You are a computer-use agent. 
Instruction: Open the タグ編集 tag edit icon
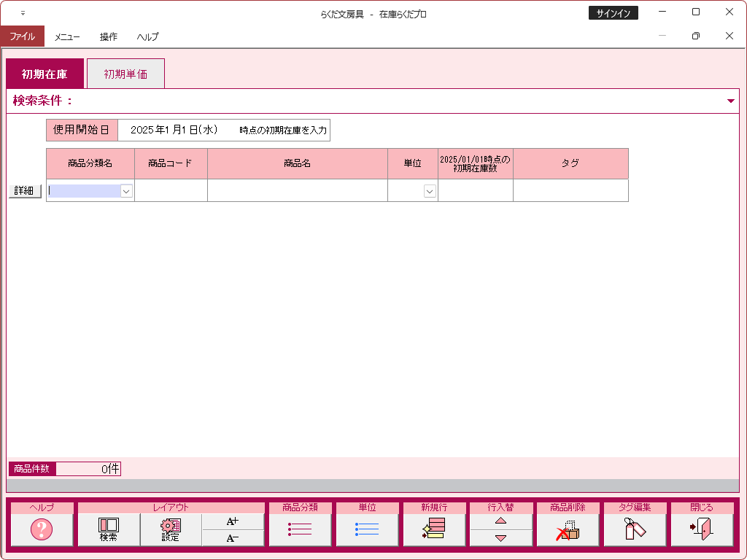[635, 529]
